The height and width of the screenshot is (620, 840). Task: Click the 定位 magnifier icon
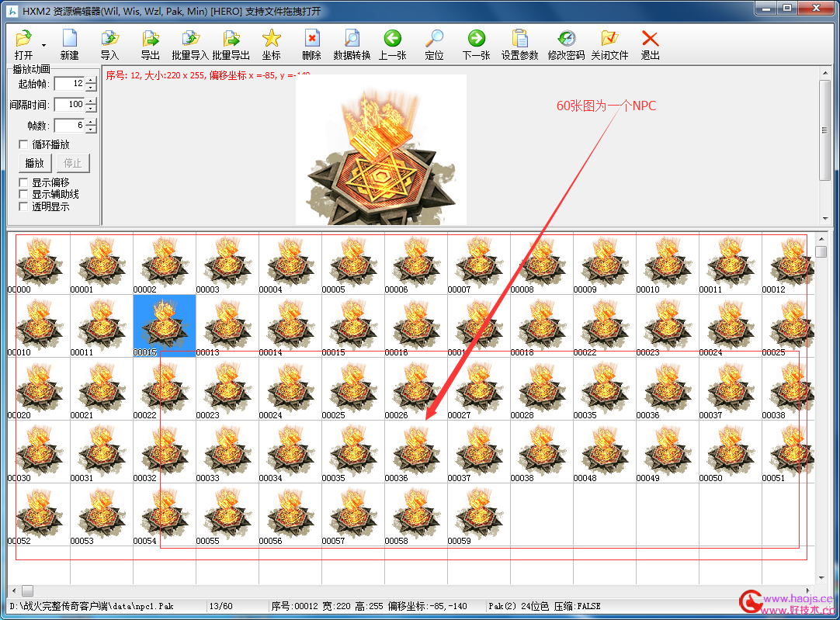(x=434, y=39)
